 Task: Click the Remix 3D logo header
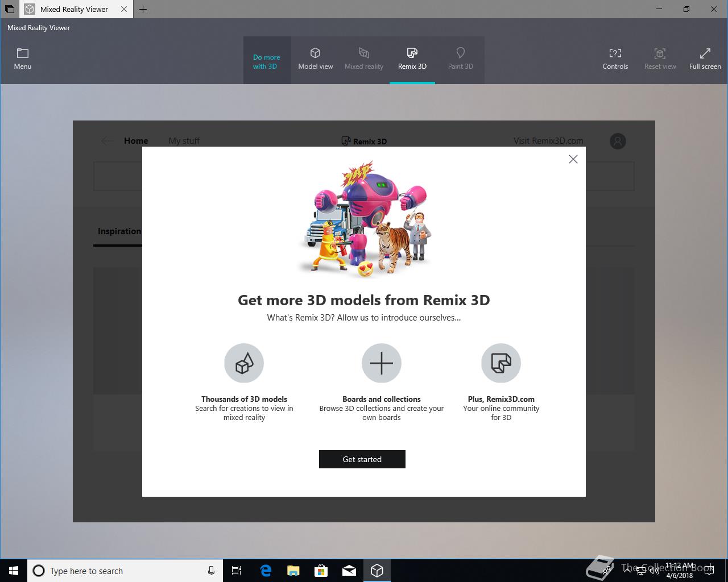[364, 141]
